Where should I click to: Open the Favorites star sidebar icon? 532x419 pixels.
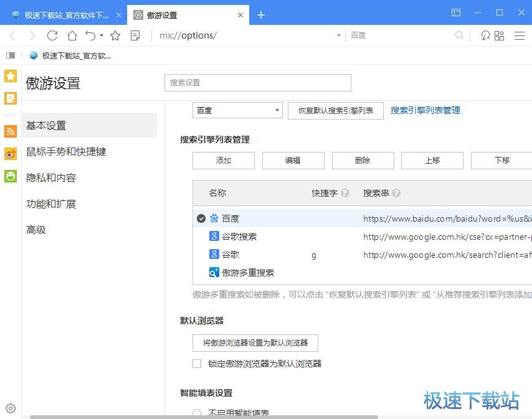11,76
